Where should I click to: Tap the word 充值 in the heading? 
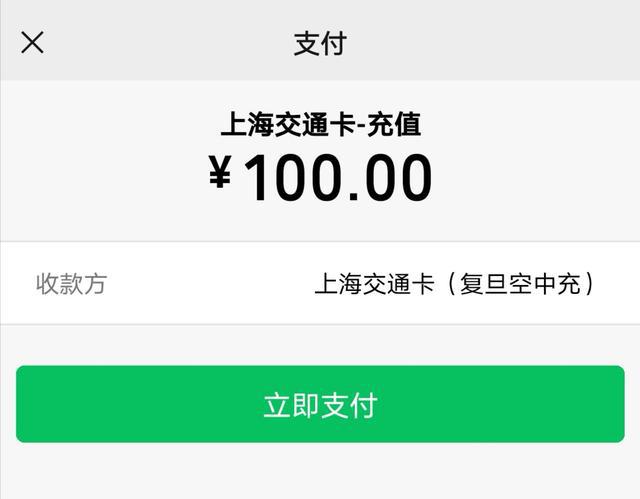tap(394, 125)
